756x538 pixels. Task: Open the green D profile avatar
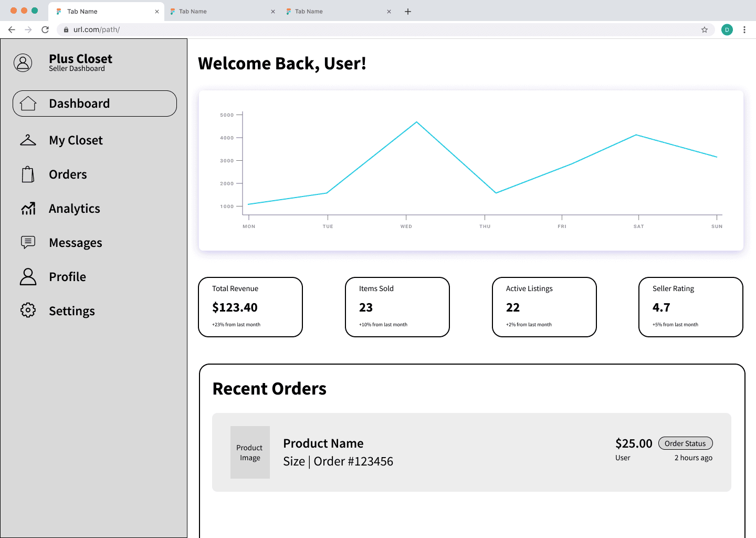pyautogui.click(x=727, y=30)
